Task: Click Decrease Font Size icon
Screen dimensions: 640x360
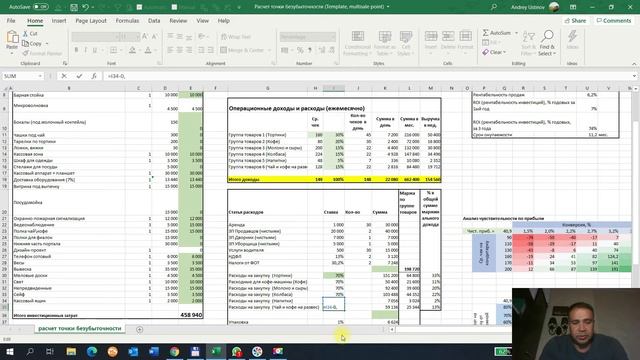Action: click(x=155, y=37)
